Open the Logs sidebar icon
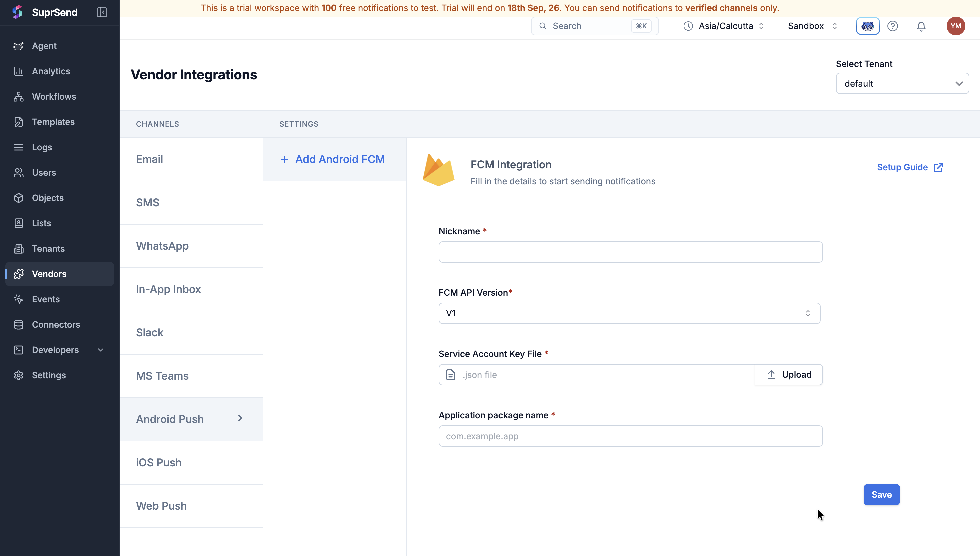 19,147
